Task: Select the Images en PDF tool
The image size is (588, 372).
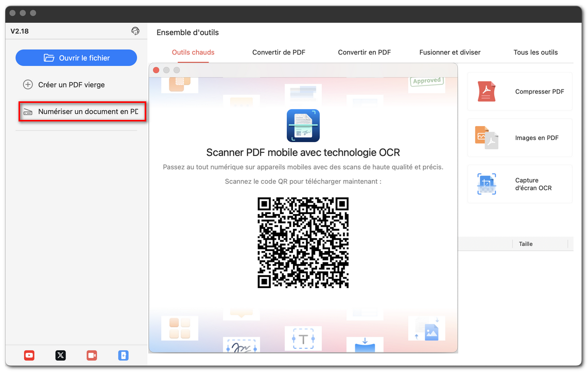Action: 519,137
